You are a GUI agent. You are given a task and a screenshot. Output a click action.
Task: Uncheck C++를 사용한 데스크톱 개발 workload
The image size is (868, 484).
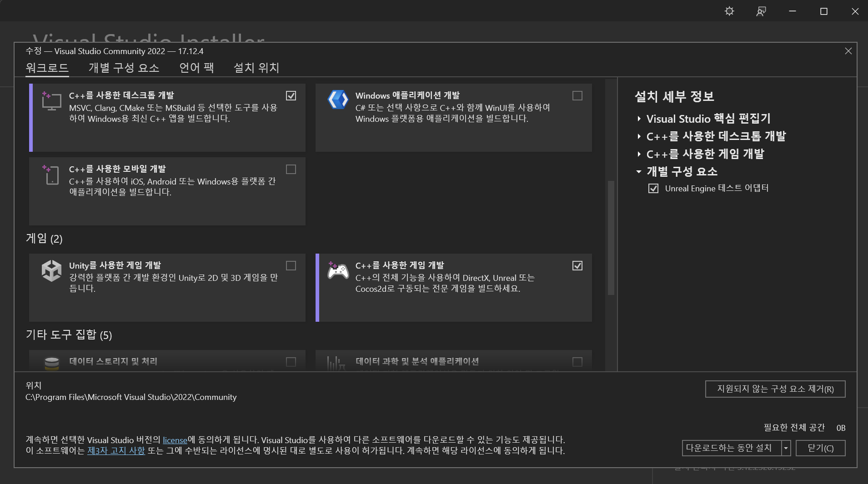point(291,95)
